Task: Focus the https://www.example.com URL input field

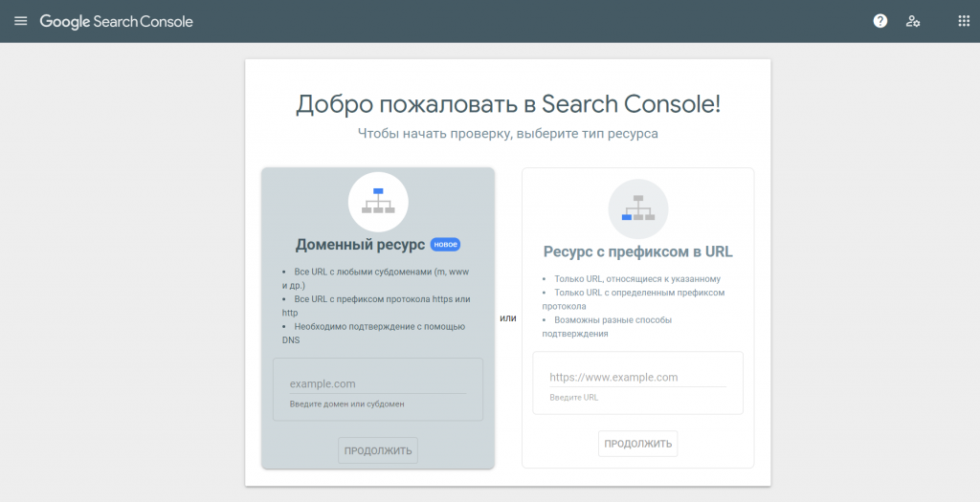Action: point(637,377)
